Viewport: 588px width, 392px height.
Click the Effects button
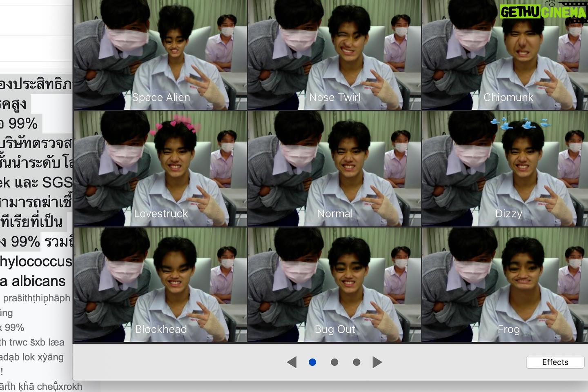click(555, 362)
